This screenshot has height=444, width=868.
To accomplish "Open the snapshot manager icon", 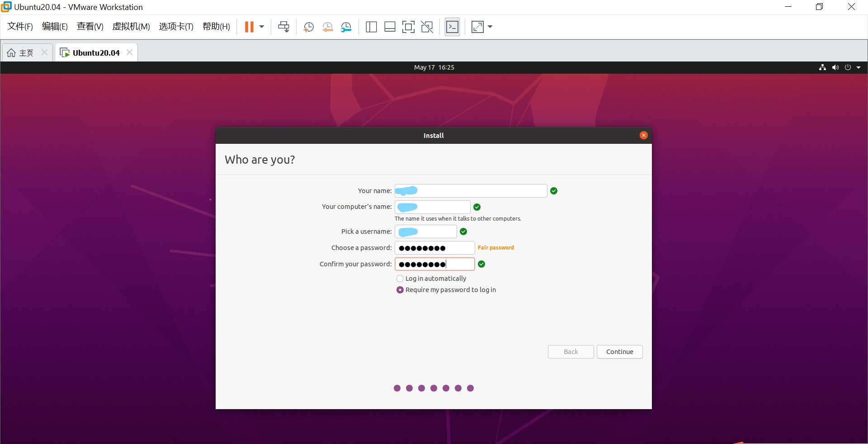I will pyautogui.click(x=346, y=27).
